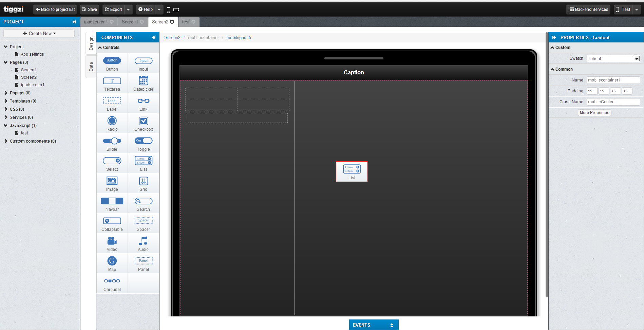644x330 pixels.
Task: Choose the Video component icon
Action: tap(112, 241)
